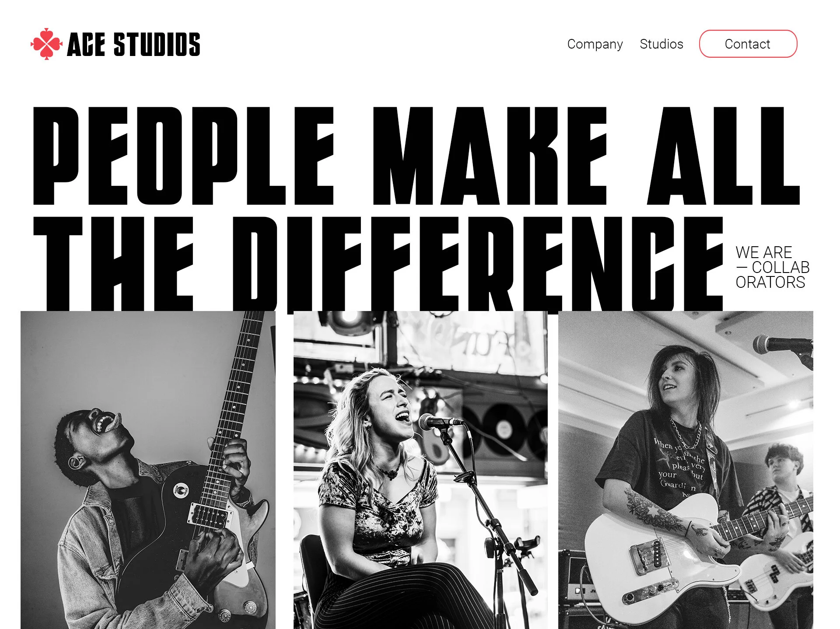840x629 pixels.
Task: Open the Studios menu item
Action: [x=661, y=44]
